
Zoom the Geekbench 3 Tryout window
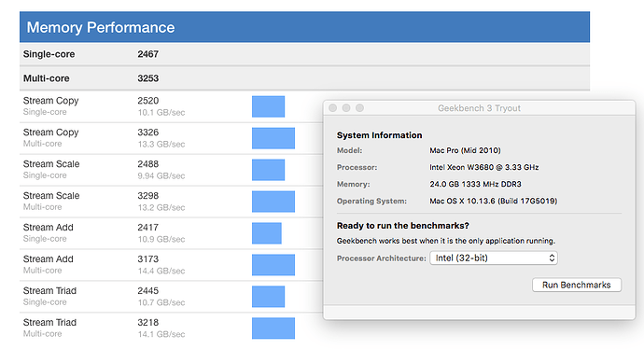point(359,108)
